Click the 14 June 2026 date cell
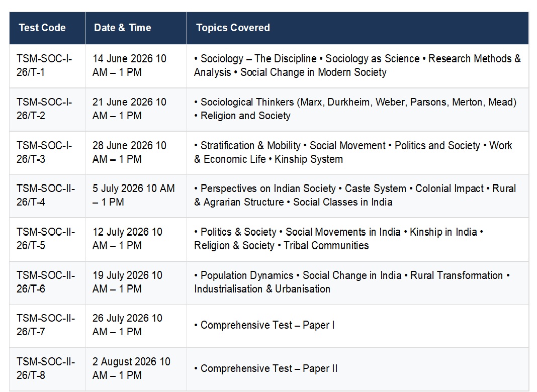Viewport: 537px width, 392px height. [x=129, y=65]
